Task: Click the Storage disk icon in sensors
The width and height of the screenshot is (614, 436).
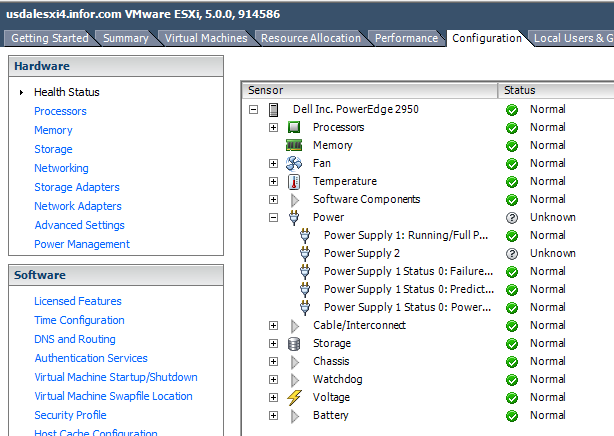Action: point(294,344)
